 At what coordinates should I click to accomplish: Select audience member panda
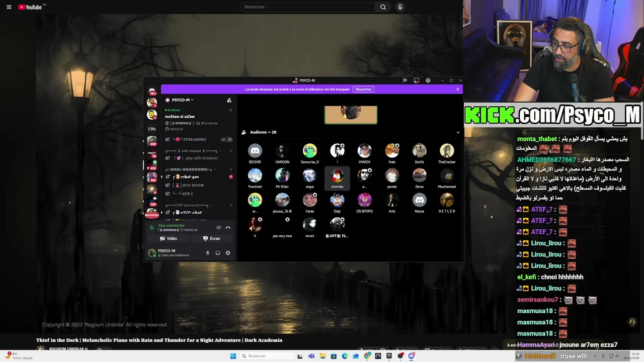pos(392,178)
